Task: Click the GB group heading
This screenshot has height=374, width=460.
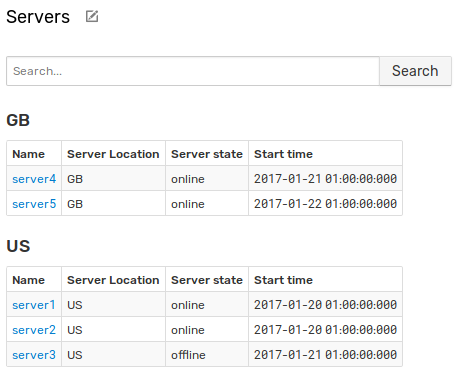Action: click(18, 120)
